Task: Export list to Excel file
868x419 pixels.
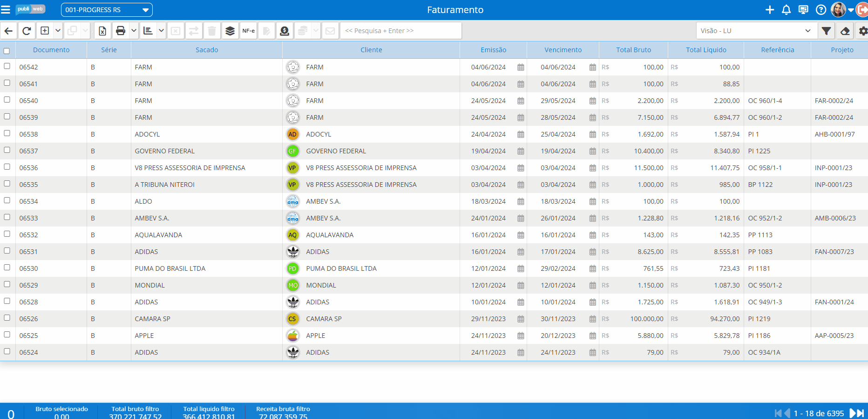Action: [102, 31]
